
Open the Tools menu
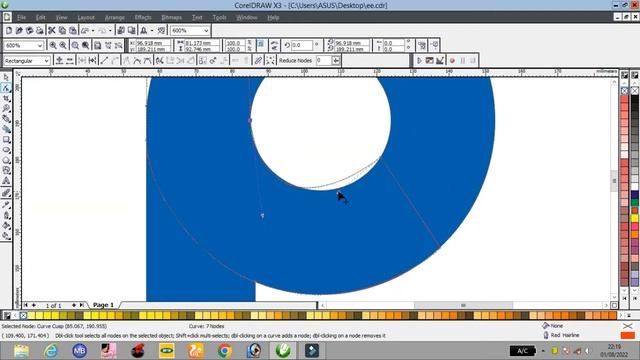pyautogui.click(x=219, y=18)
